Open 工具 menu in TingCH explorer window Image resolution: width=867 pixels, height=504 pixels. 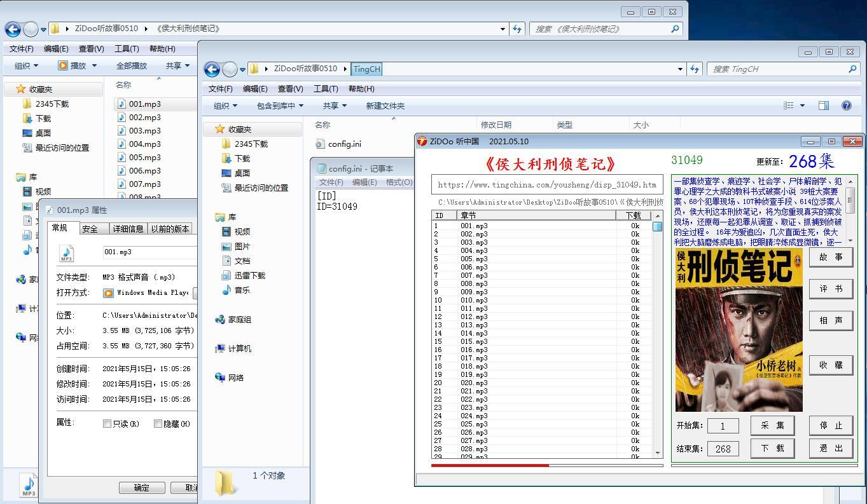[x=325, y=89]
